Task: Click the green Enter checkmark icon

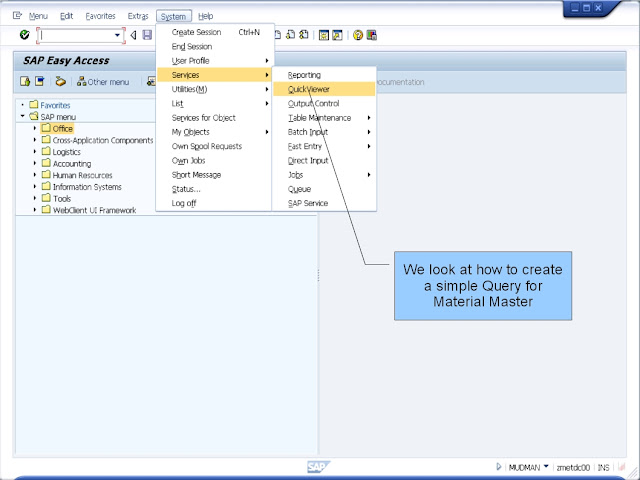Action: [x=24, y=35]
